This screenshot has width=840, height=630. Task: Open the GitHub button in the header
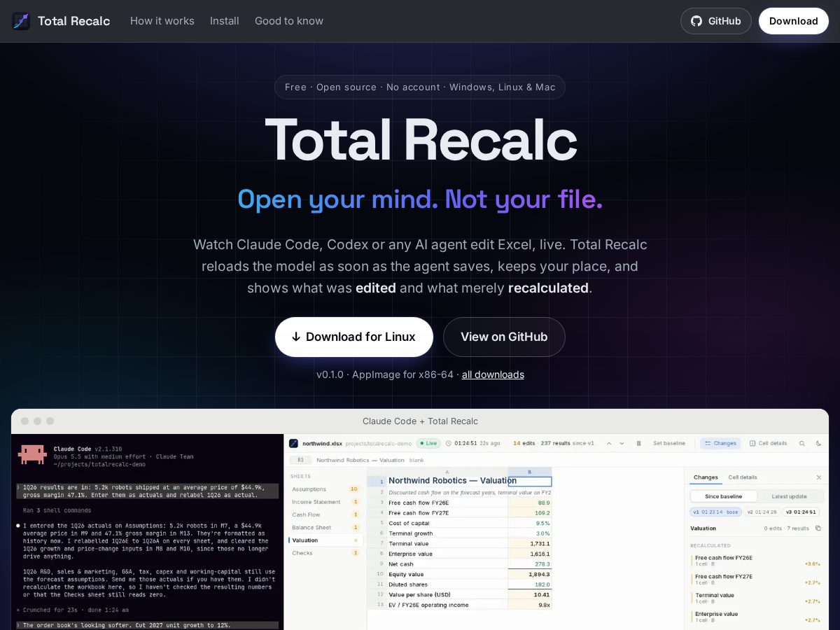coord(715,21)
